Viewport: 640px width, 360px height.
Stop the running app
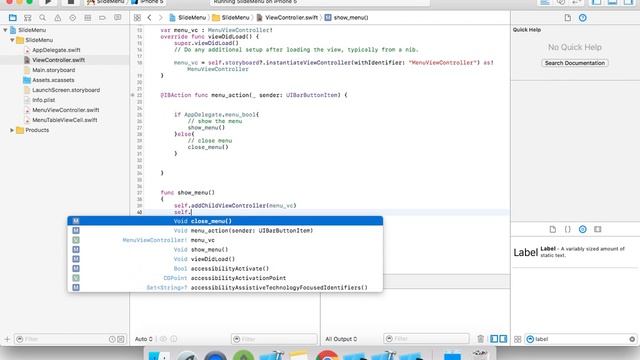pyautogui.click(x=71, y=2)
